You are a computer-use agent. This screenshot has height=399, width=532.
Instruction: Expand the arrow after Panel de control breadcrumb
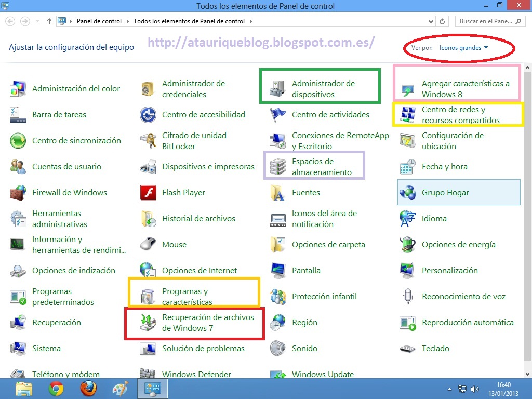coord(128,21)
